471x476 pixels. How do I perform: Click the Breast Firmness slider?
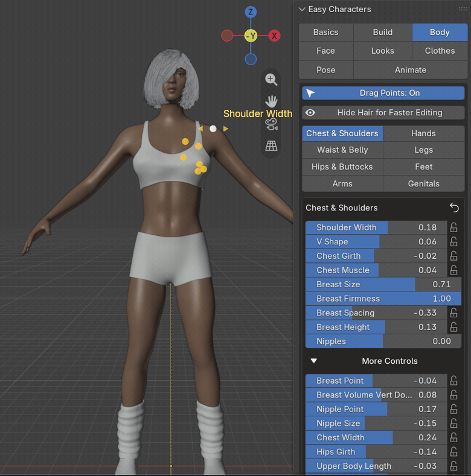(383, 299)
